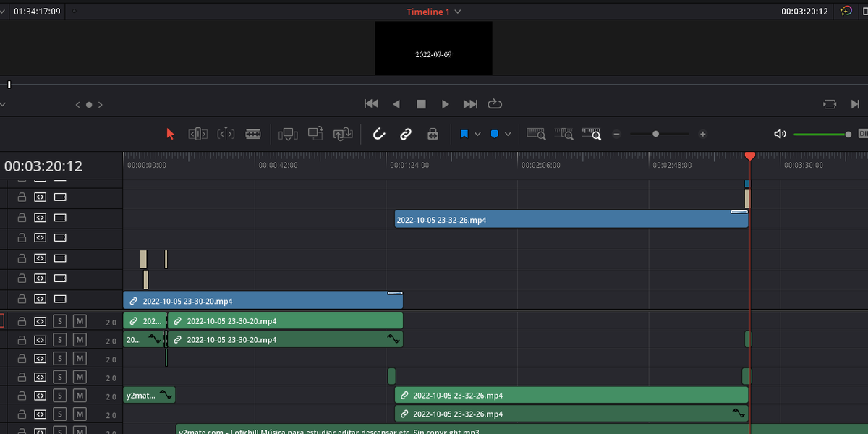868x434 pixels.
Task: Disable video track holding 2022-10-05 23-32-26.mp4
Action: click(60, 218)
